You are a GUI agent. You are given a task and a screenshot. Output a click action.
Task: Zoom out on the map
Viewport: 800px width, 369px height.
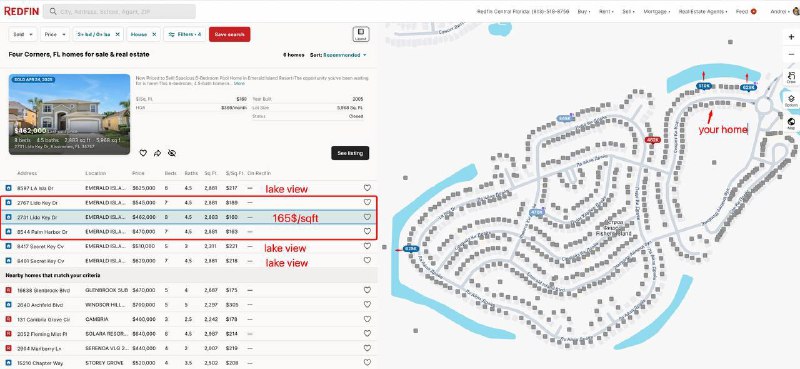tap(791, 54)
